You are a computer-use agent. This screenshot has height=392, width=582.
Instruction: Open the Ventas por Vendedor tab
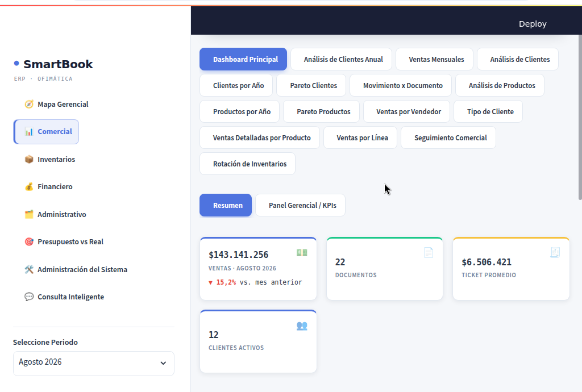[407, 111]
